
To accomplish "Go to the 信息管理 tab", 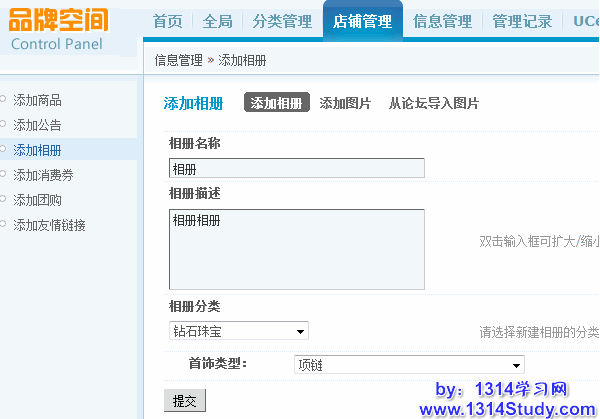I will pos(442,21).
